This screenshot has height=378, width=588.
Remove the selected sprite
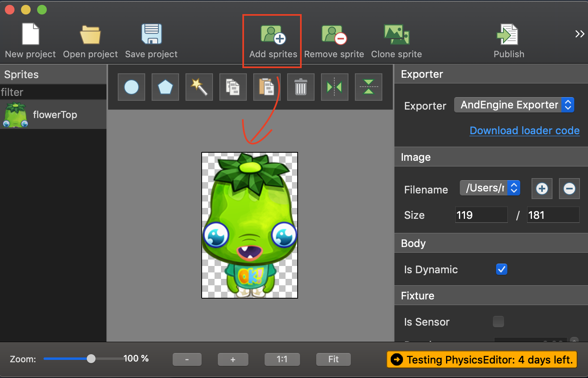tap(334, 42)
